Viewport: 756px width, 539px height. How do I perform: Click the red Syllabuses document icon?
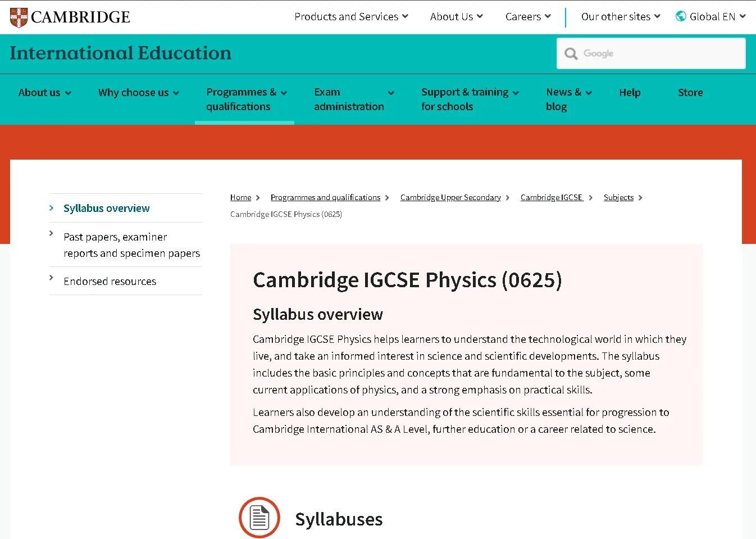click(259, 517)
